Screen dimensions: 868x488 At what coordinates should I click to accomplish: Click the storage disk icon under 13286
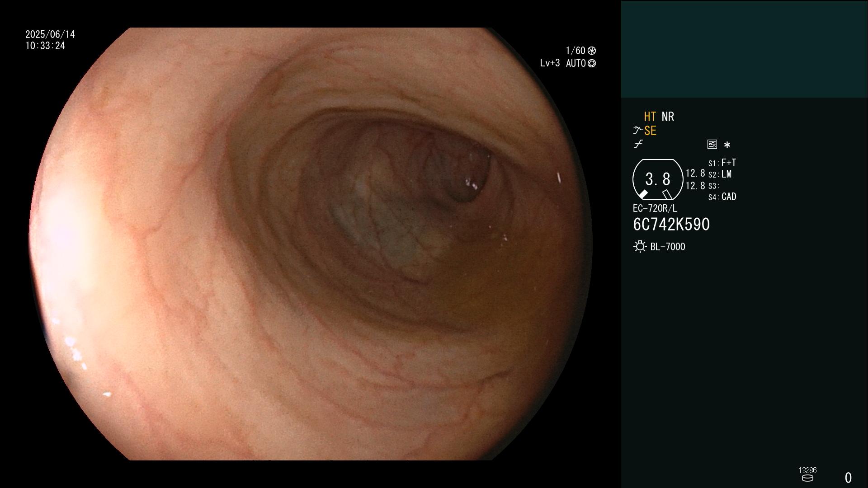[x=807, y=478]
